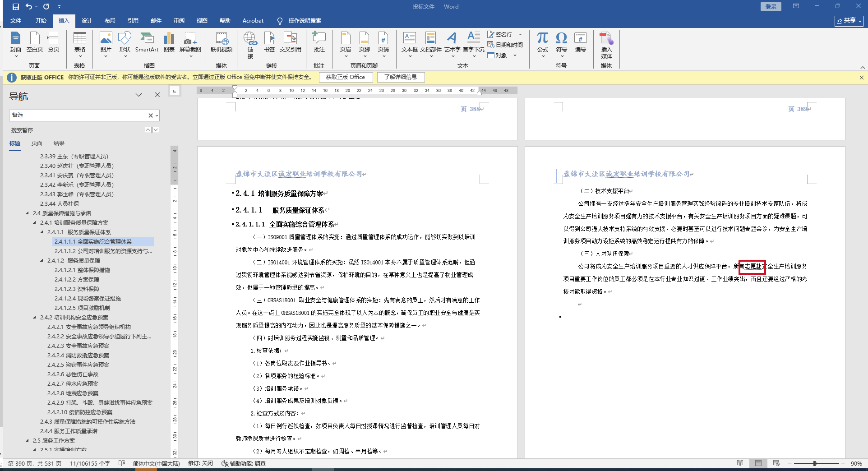Switch to the 开始 (Home) ribbon tab
The height and width of the screenshot is (471, 868).
[x=41, y=21]
